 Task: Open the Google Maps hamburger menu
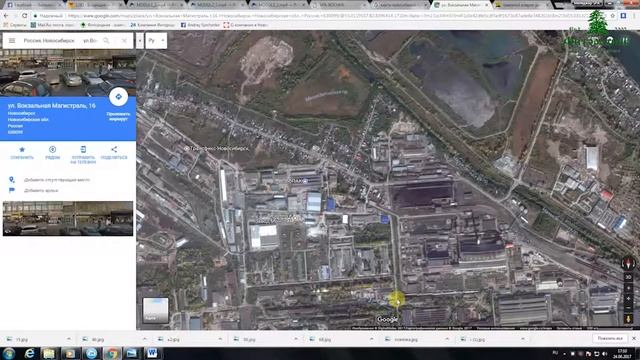12,40
